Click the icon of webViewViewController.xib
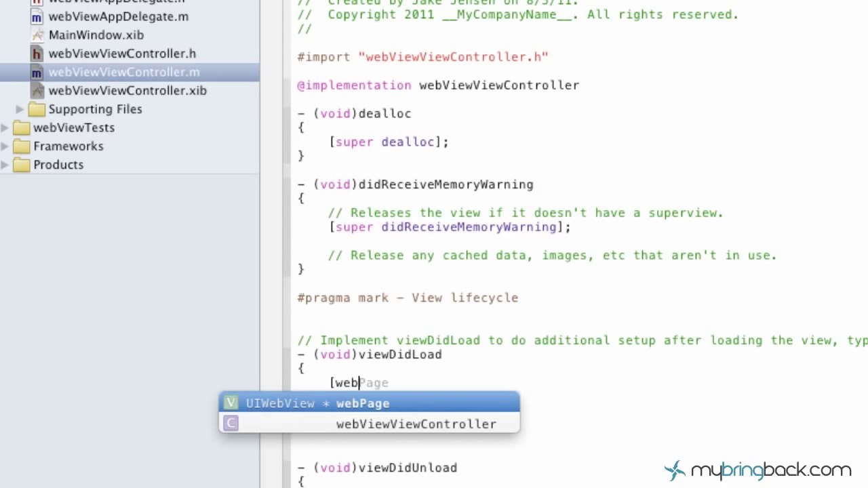Viewport: 868px width, 488px height. click(x=37, y=91)
